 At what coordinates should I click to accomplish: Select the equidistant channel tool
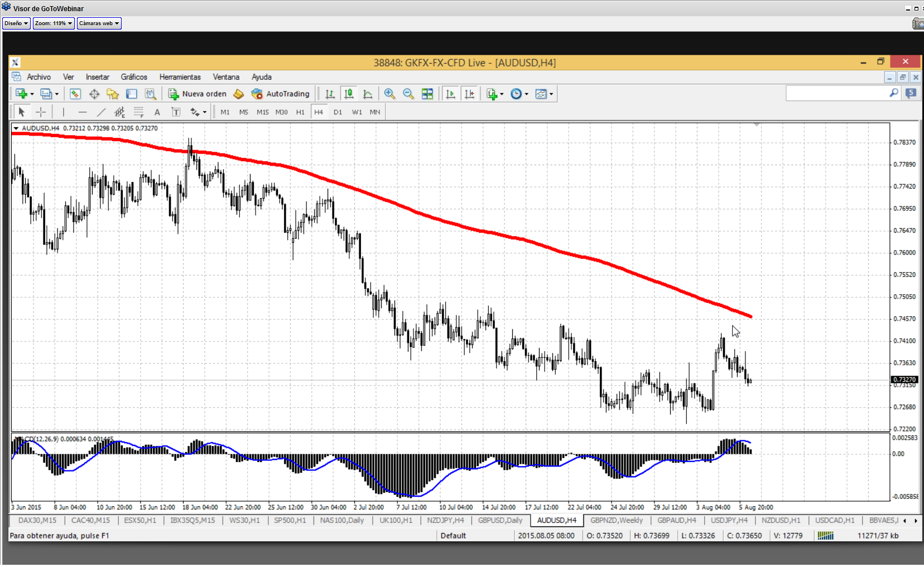click(x=119, y=112)
